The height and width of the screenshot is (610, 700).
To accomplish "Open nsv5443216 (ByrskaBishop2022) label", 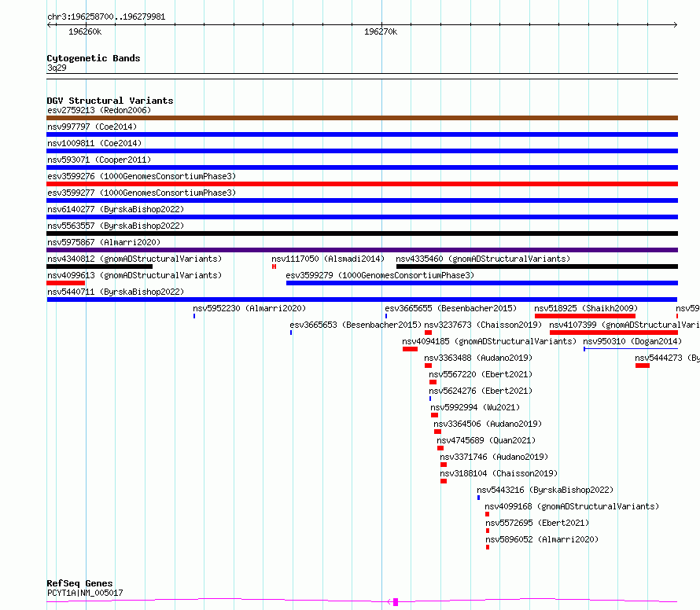I will tap(545, 490).
